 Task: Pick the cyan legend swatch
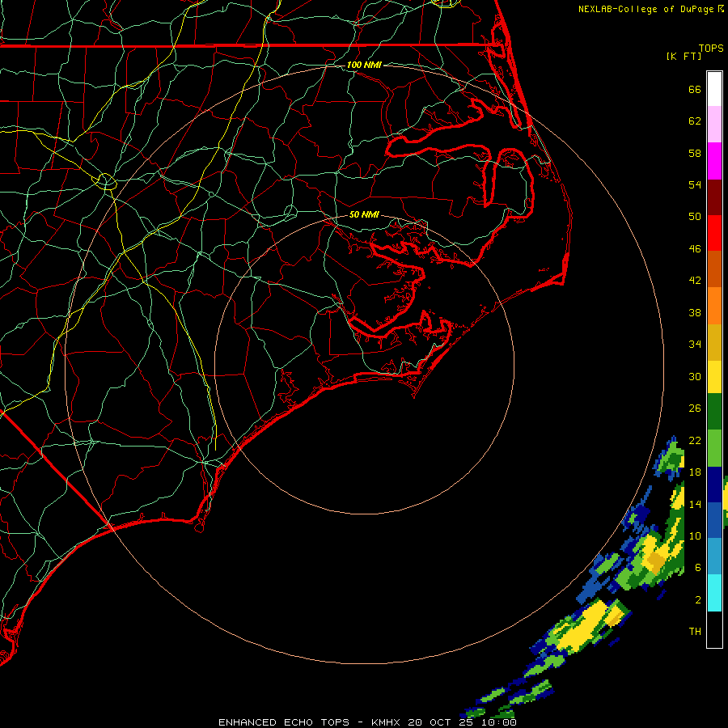[714, 593]
